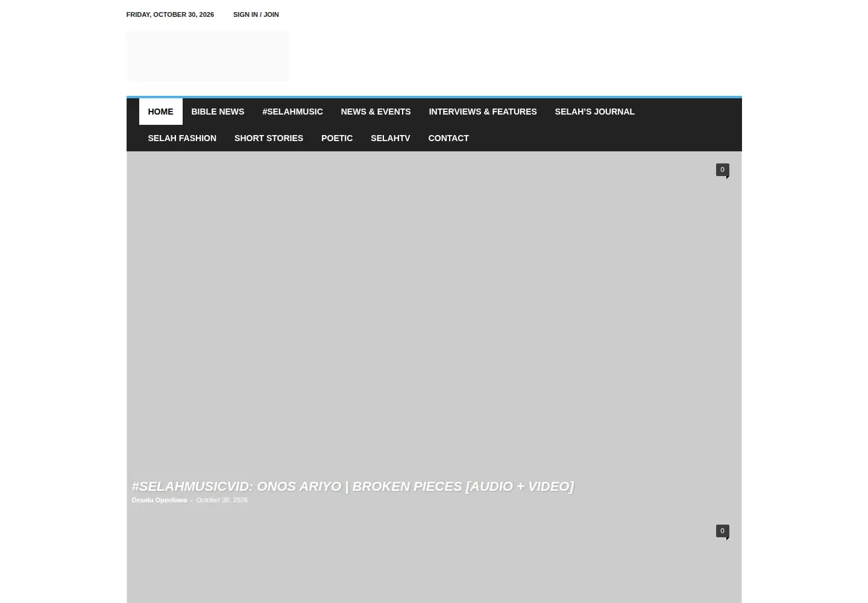
Task: Open News & Events section
Action: coord(376,112)
